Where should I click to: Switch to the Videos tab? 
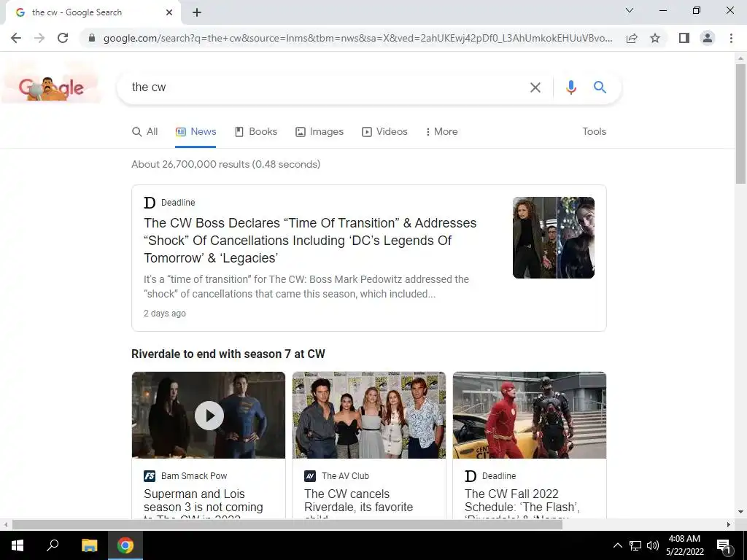coord(385,132)
